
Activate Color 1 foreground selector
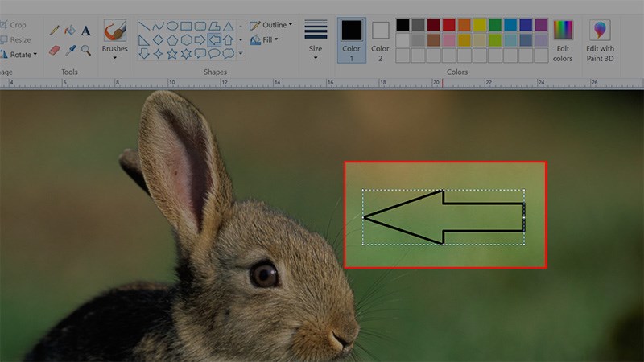352,40
